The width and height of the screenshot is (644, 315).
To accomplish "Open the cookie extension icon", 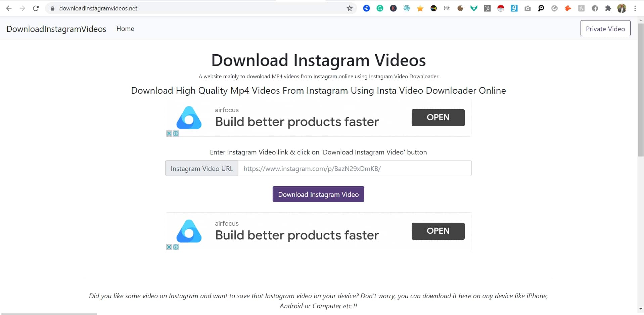I will 460,8.
